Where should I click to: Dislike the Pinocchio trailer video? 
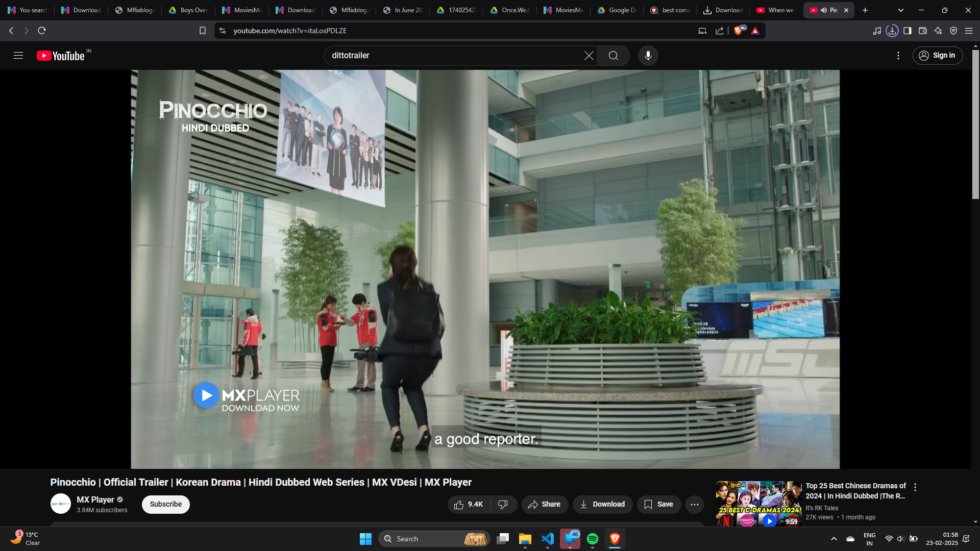503,505
